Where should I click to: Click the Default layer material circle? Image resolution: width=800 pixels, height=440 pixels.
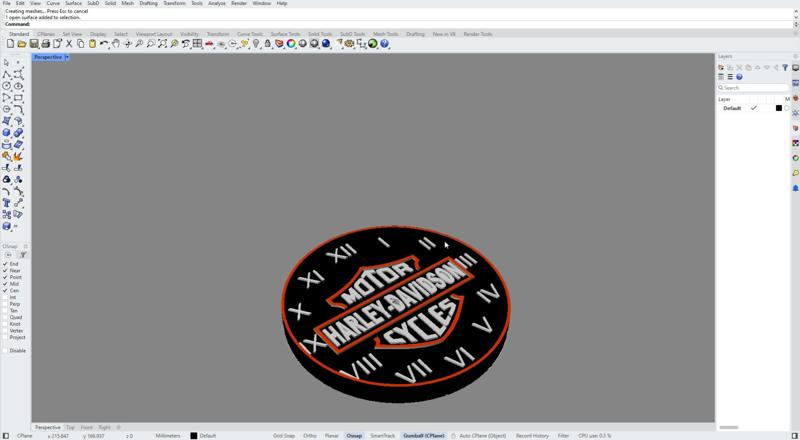click(x=787, y=108)
